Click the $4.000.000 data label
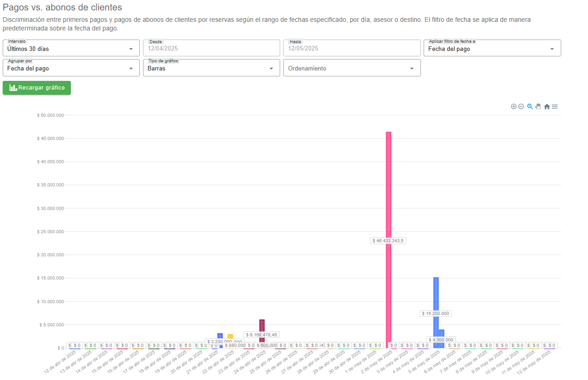The image size is (588, 380). point(441,340)
